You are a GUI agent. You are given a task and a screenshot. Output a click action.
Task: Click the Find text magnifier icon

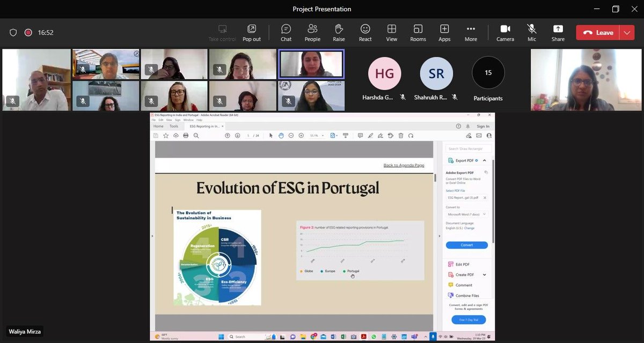click(x=196, y=136)
